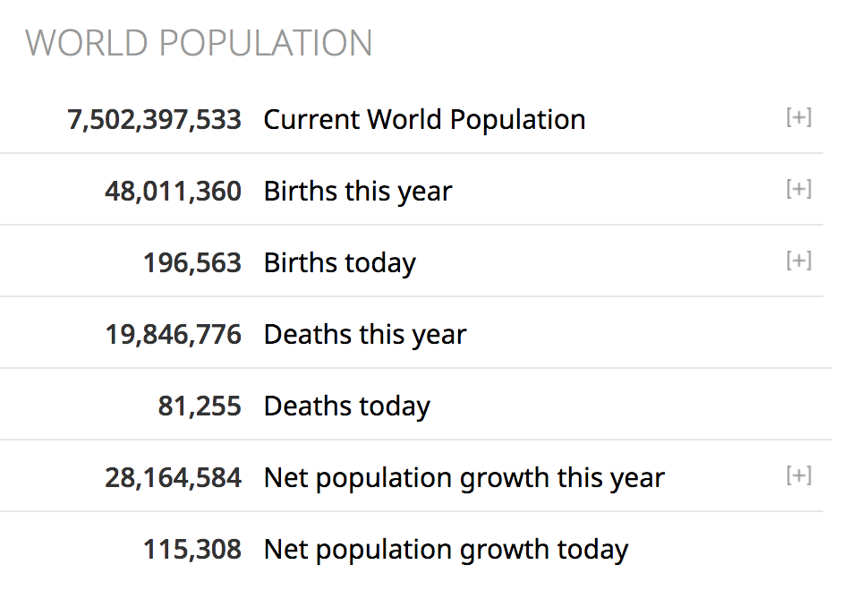This screenshot has height=616, width=868.
Task: Select the Net population growth today label
Action: [x=446, y=550]
